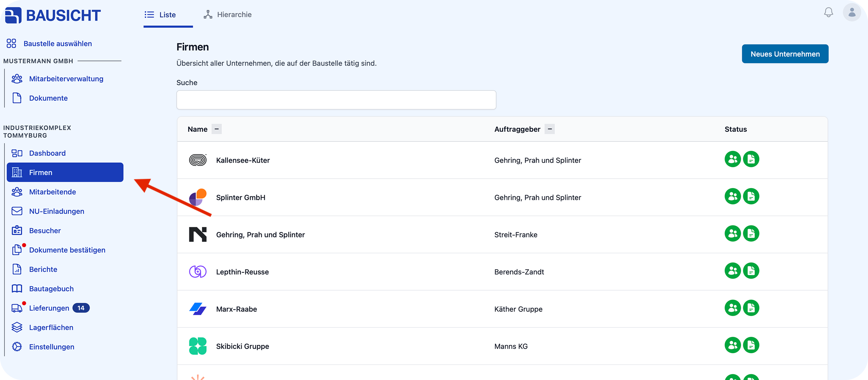This screenshot has width=868, height=380.
Task: Click employee status icon in Streit-Franke row
Action: (733, 234)
